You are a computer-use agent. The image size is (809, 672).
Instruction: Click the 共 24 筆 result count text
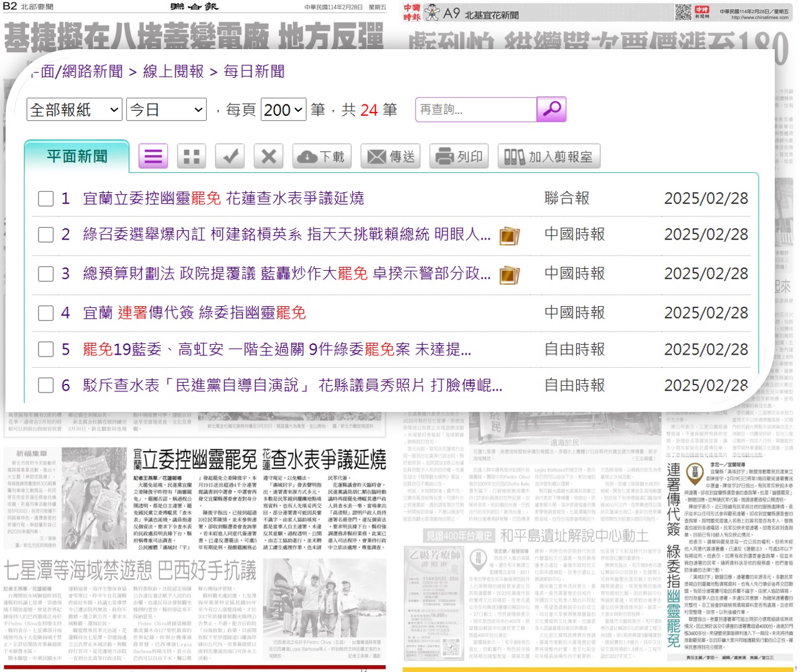coord(369,110)
